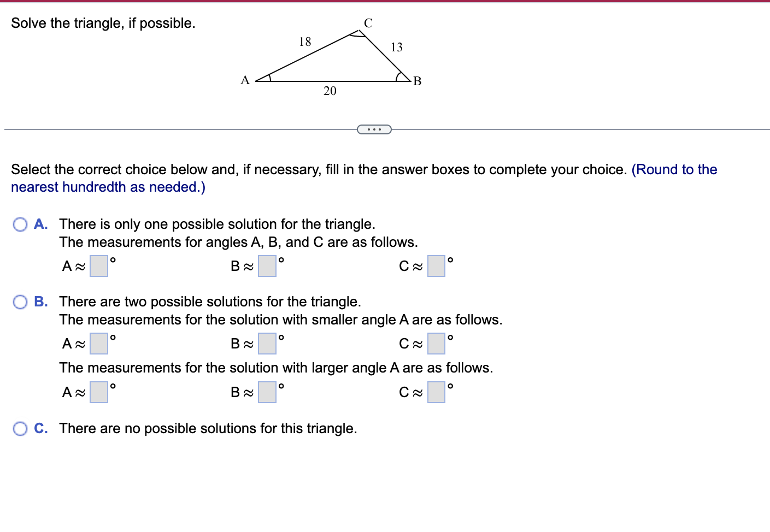Select radio button for choice C
The image size is (770, 532).
(20, 429)
